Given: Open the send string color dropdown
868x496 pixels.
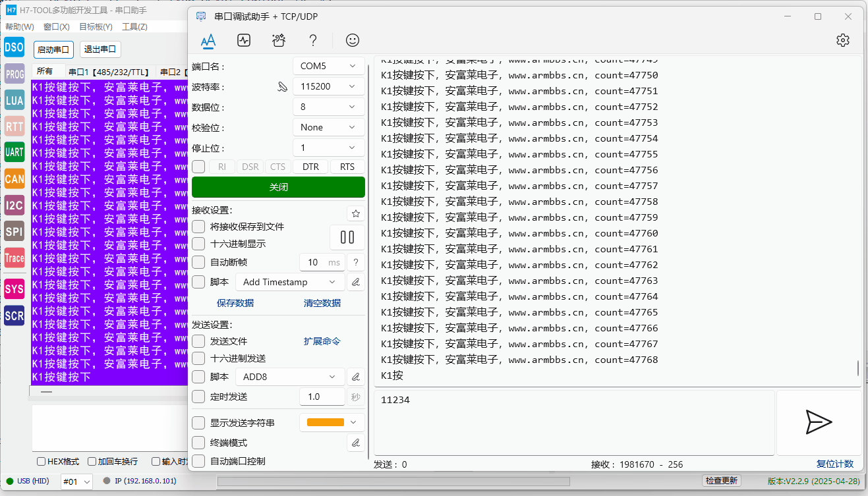Looking at the screenshot, I should tap(332, 422).
